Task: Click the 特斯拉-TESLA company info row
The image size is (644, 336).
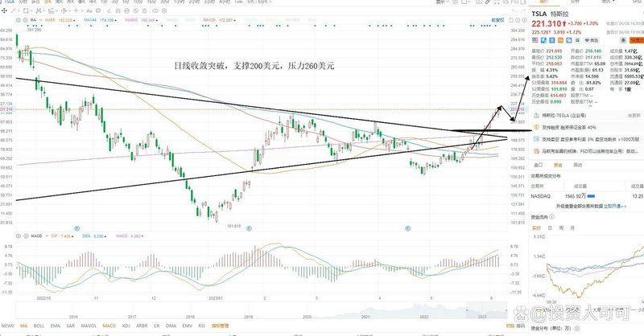Action: tap(562, 116)
